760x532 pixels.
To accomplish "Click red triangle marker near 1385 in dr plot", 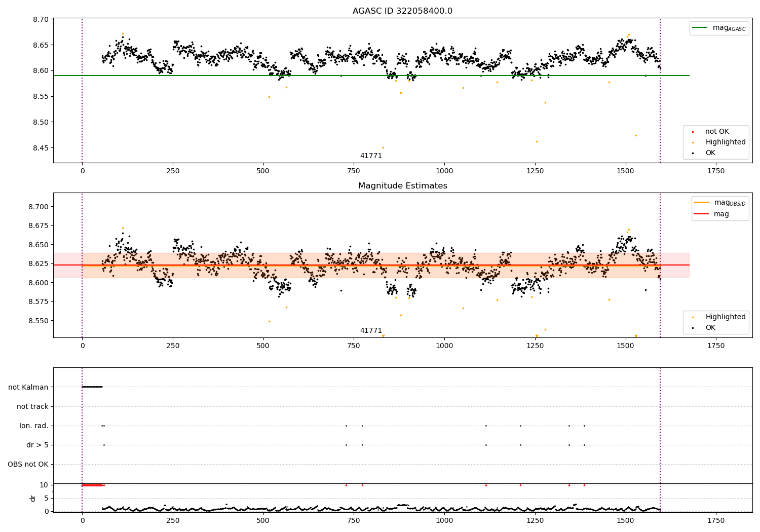I will [x=584, y=485].
